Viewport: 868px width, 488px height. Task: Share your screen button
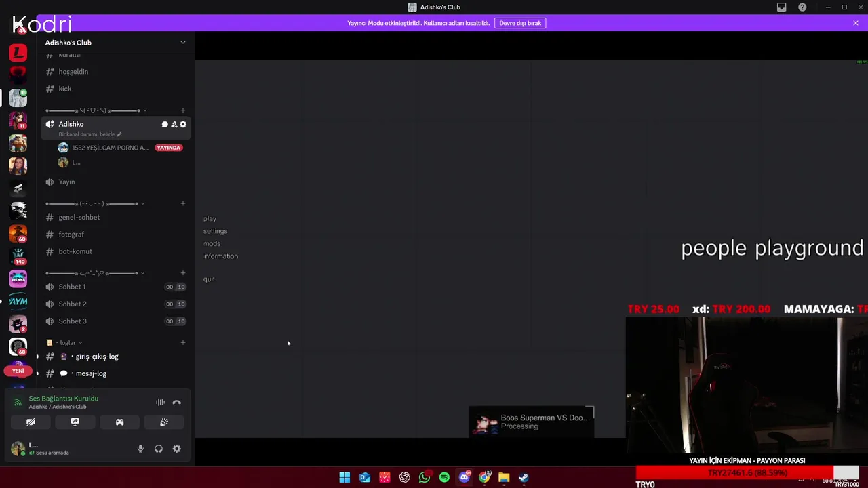[75, 422]
